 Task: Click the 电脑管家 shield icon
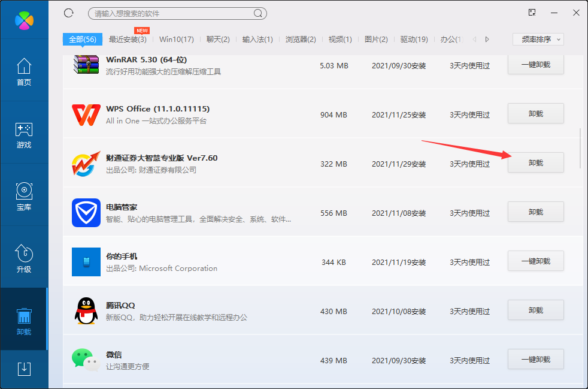[86, 213]
